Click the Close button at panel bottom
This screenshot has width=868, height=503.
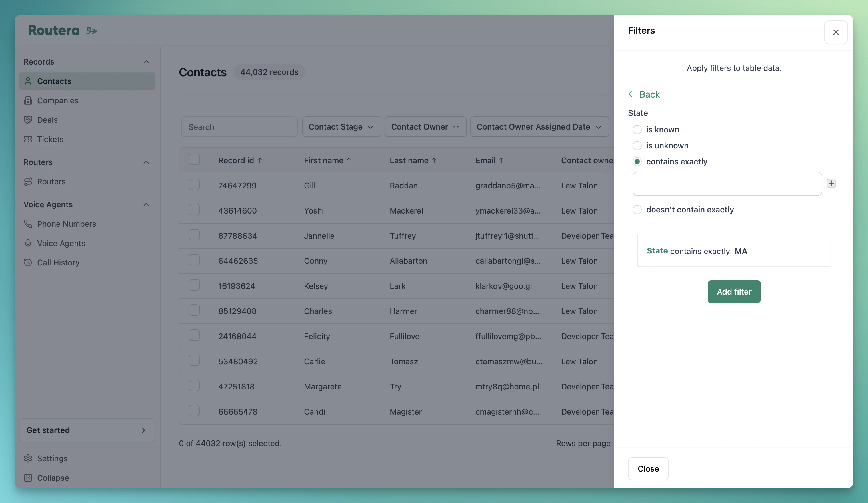[x=648, y=468]
